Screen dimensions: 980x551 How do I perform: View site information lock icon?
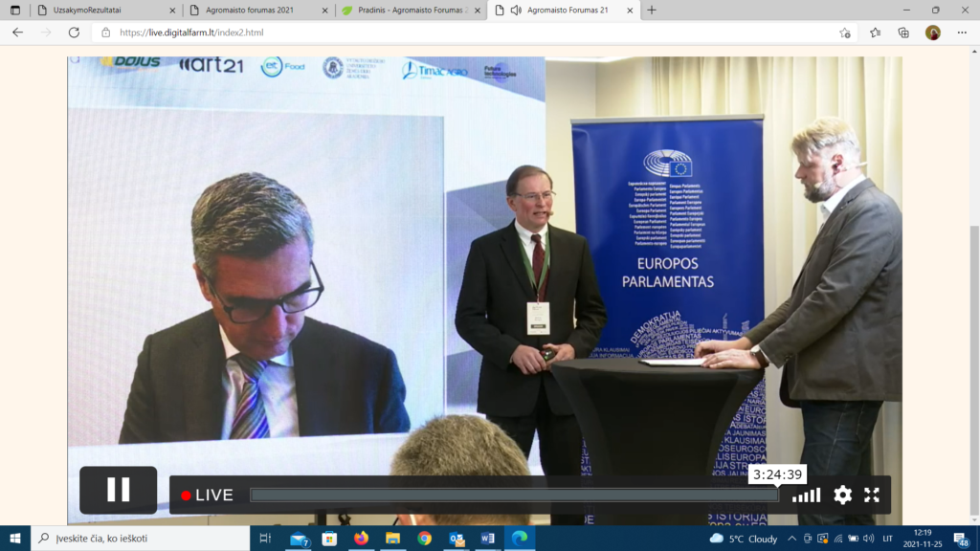(x=105, y=33)
